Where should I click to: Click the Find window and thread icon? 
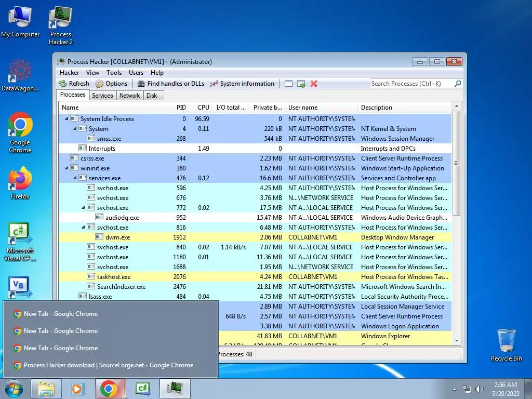(301, 84)
